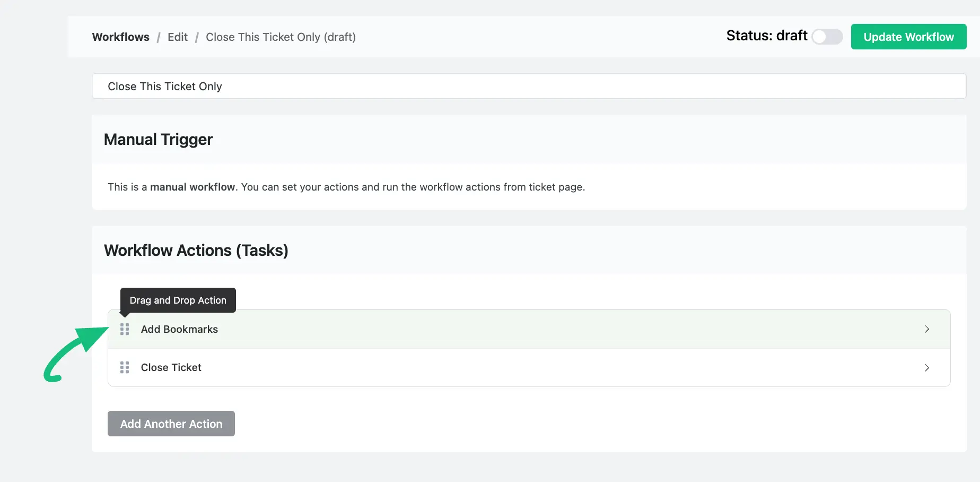Click the 'manual workflow' description text
This screenshot has width=980, height=482.
click(x=192, y=187)
